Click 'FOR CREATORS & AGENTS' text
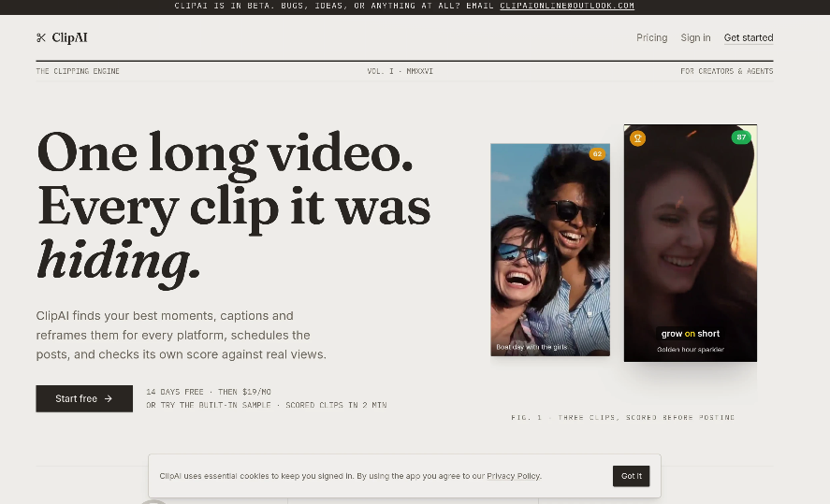Viewport: 830px width, 504px height. (727, 71)
